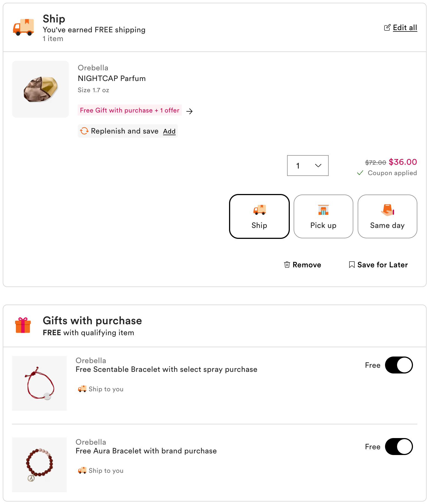Click the truck icon under Scentable Bracelet
Viewport: 428px width, 504px height.
[x=82, y=389]
